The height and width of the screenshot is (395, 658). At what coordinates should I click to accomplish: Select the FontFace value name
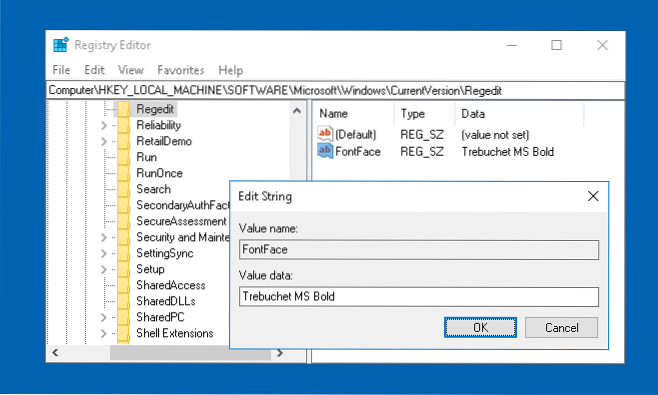(358, 152)
